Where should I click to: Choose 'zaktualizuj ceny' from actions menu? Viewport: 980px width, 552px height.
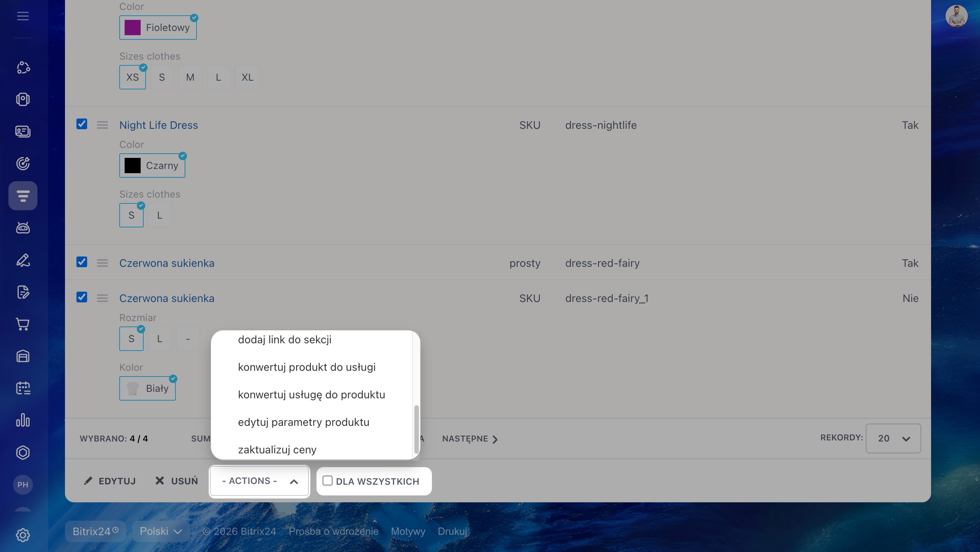pos(277,450)
